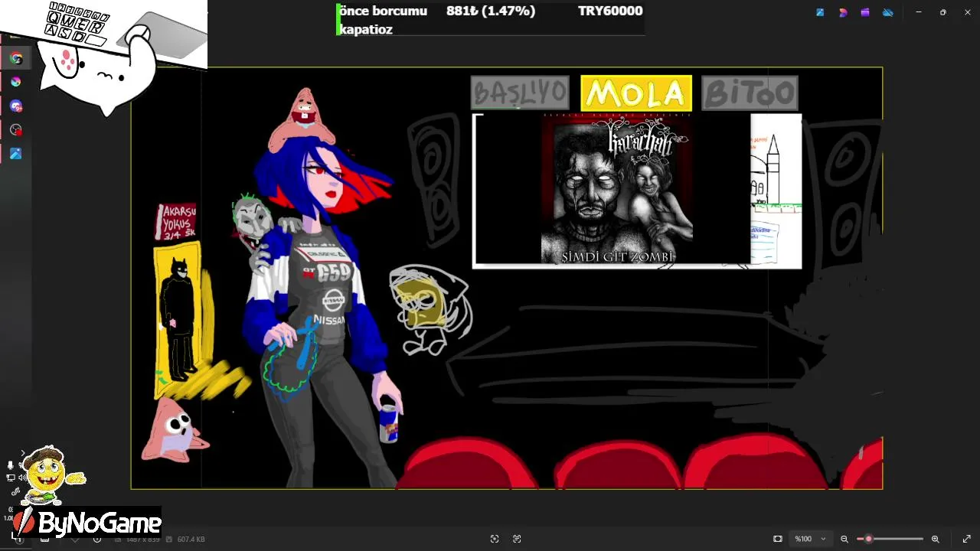Open the purple Clipchamp video icon
The image size is (980, 551).
(x=865, y=12)
